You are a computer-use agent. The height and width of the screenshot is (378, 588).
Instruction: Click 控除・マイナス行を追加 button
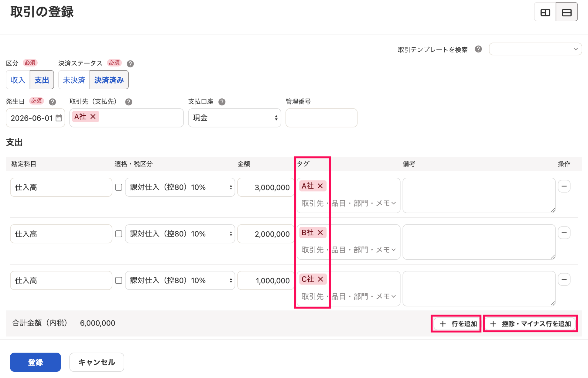click(x=530, y=323)
